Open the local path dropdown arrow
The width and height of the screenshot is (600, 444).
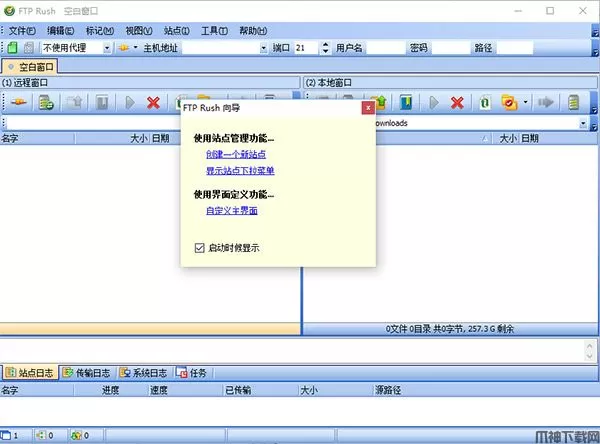pos(583,123)
